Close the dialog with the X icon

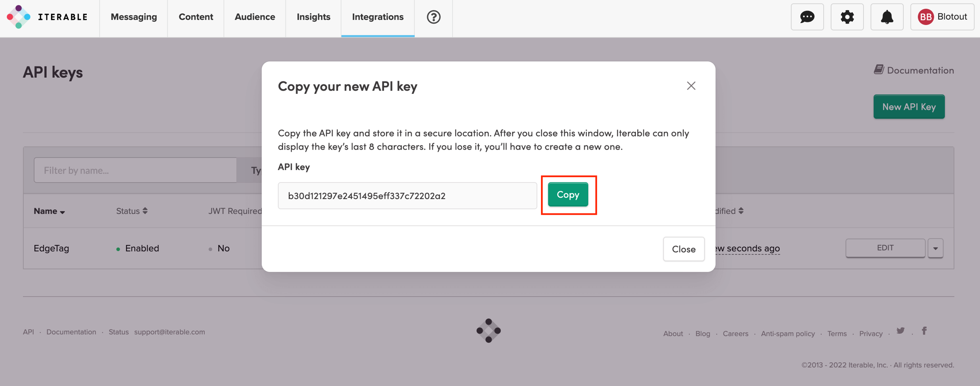pos(691,86)
